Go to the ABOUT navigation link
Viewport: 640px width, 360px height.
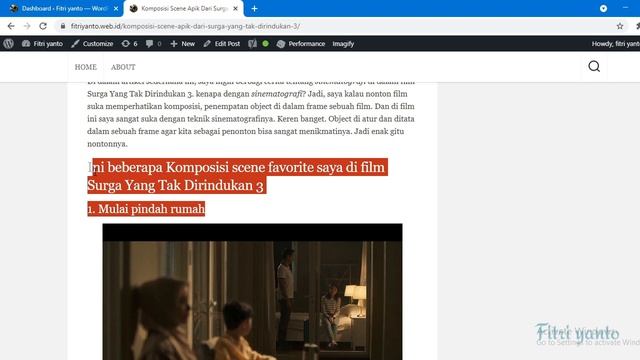pos(123,67)
